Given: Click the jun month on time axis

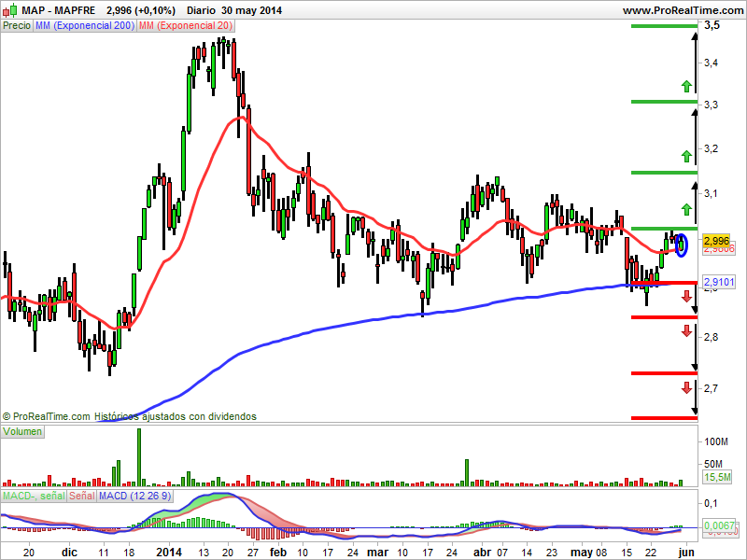Looking at the screenshot, I should pos(686,553).
